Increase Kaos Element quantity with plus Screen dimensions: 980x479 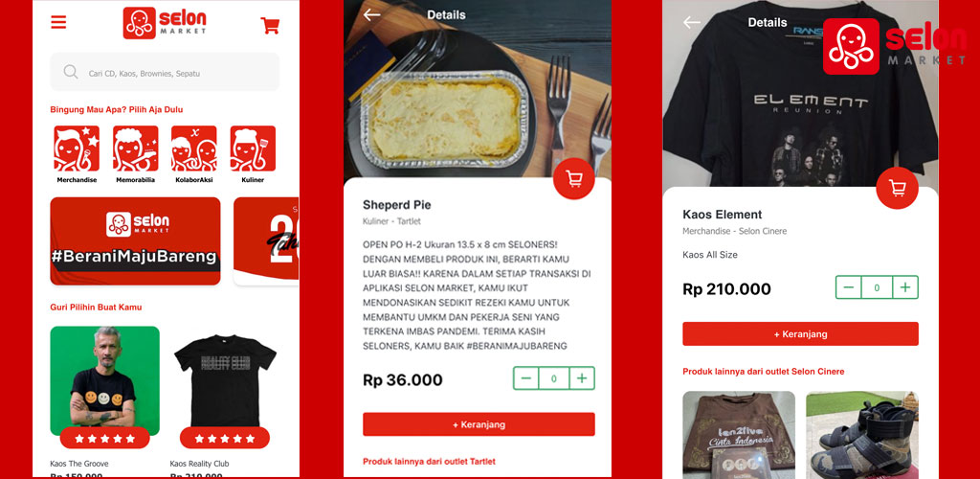coord(905,287)
